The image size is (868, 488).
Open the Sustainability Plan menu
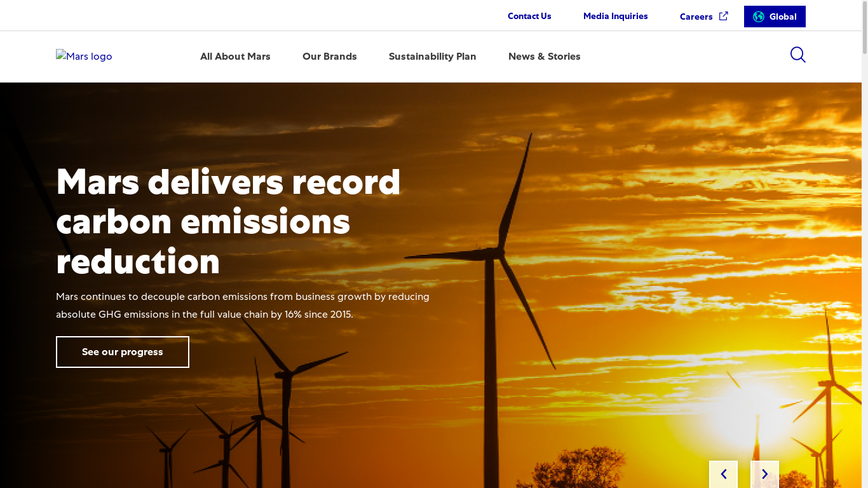(433, 56)
